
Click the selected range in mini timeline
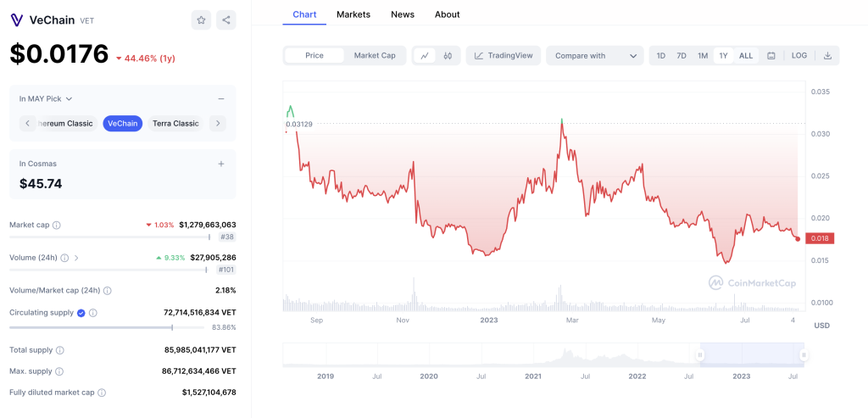coord(752,355)
